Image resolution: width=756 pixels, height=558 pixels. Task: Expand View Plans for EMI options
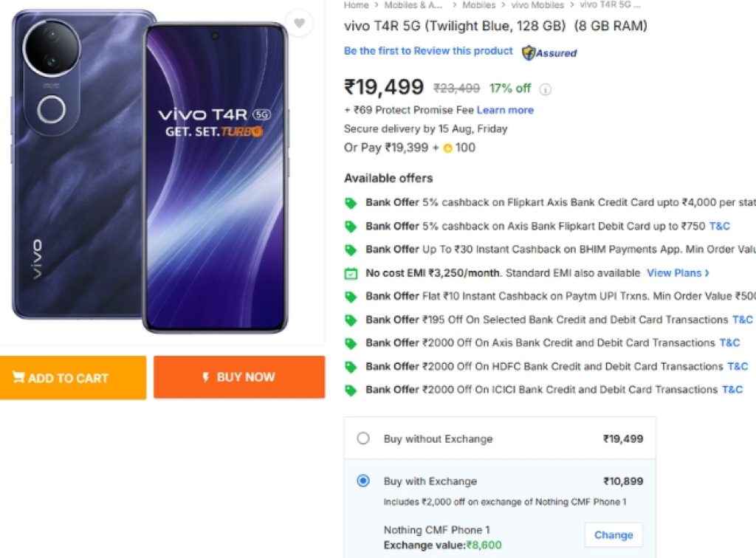(x=675, y=272)
